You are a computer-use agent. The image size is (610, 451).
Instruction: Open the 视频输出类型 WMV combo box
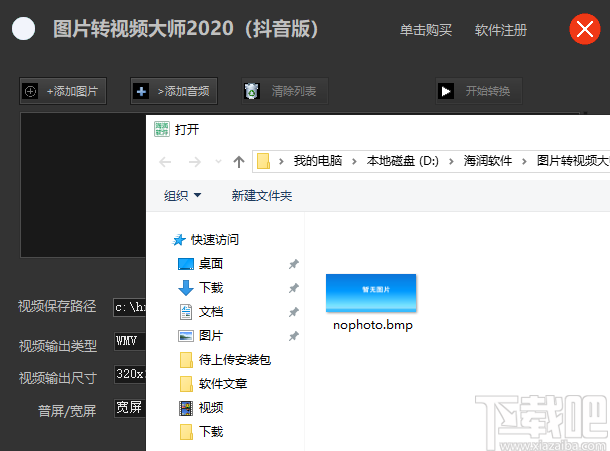(130, 341)
